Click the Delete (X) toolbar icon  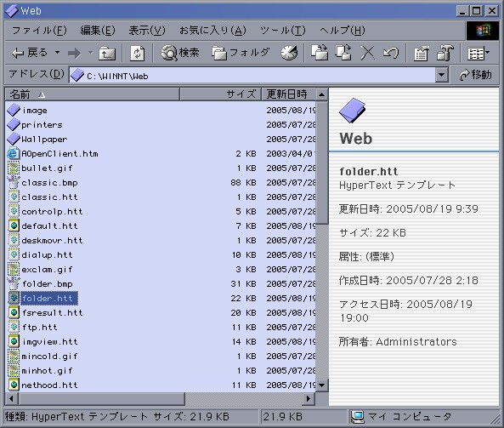tap(367, 53)
